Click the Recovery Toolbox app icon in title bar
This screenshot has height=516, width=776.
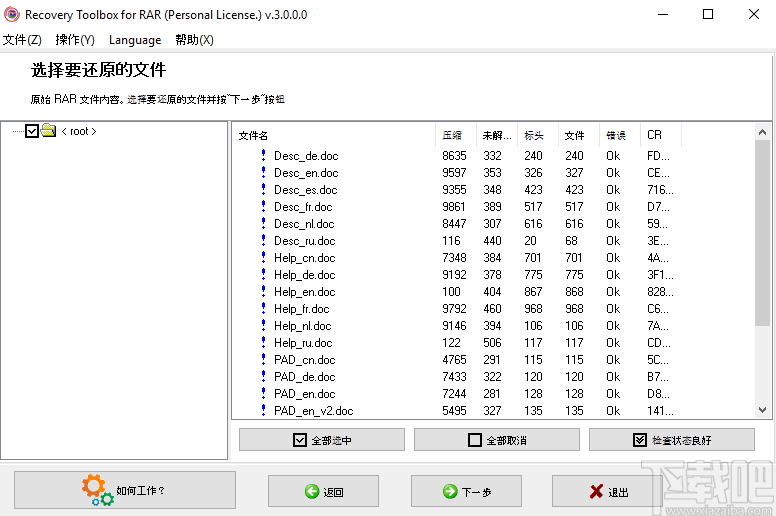tap(12, 14)
